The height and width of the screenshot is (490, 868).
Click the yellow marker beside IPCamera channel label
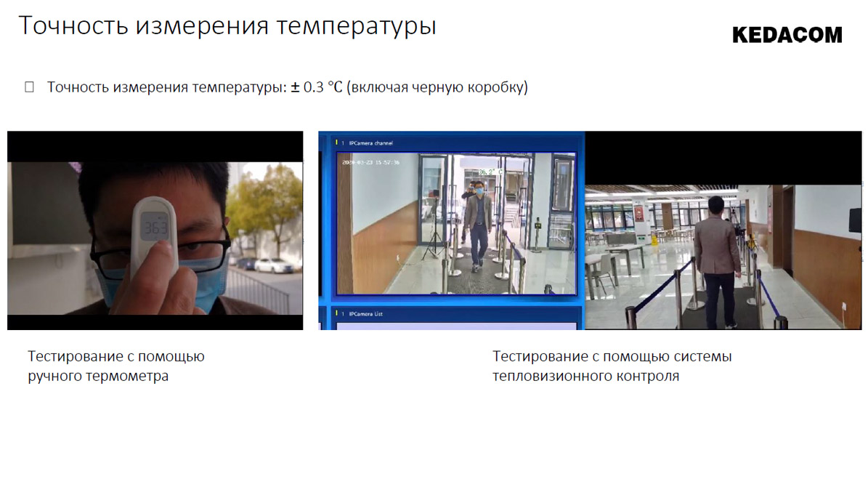(x=336, y=142)
